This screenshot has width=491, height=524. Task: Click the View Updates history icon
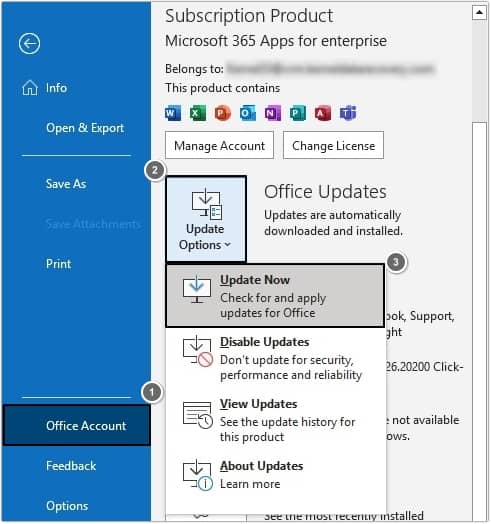coord(198,414)
